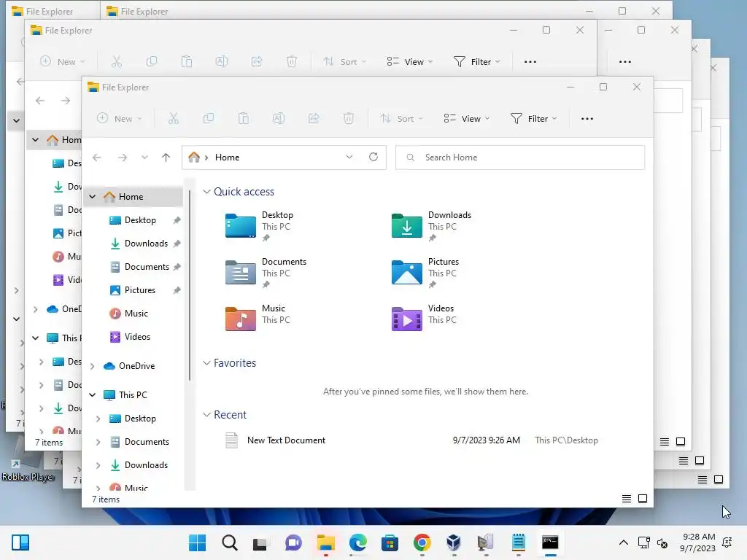The width and height of the screenshot is (747, 560).
Task: Collapse the Recent section
Action: click(206, 415)
